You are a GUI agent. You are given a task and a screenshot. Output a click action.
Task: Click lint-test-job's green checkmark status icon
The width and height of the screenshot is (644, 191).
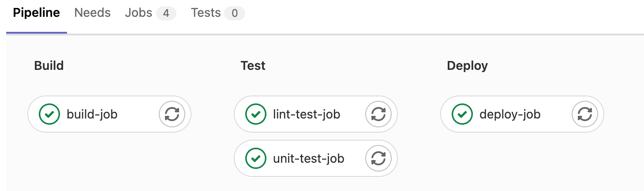tap(256, 115)
